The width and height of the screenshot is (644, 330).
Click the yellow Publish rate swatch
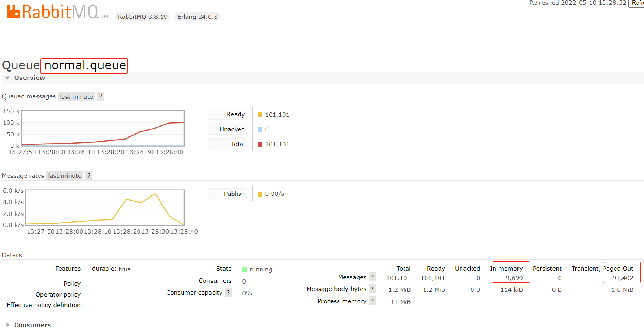click(x=260, y=194)
